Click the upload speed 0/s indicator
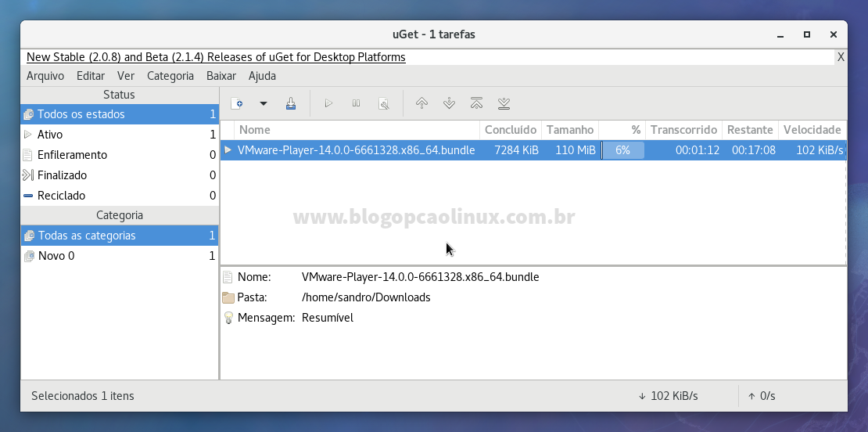 tap(761, 396)
